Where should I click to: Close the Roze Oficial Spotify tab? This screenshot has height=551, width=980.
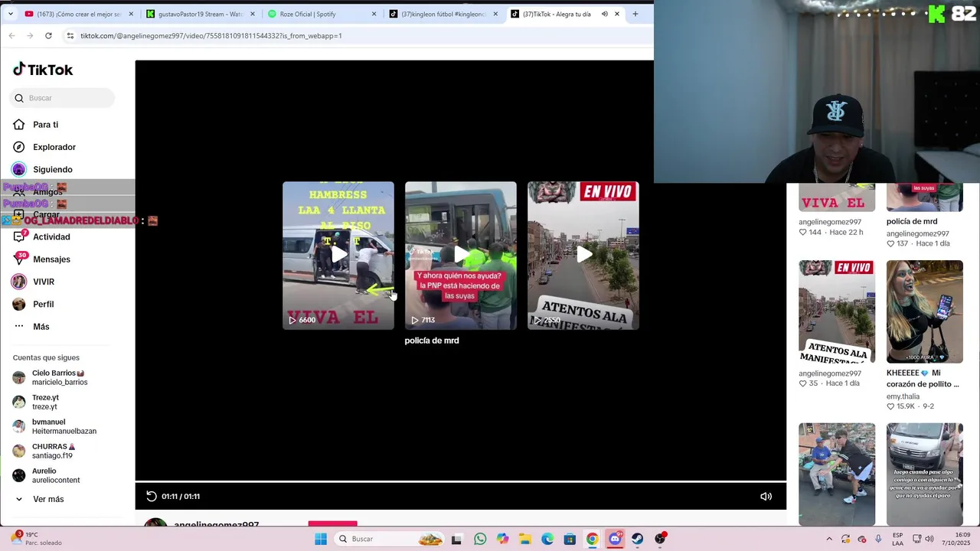click(x=374, y=14)
